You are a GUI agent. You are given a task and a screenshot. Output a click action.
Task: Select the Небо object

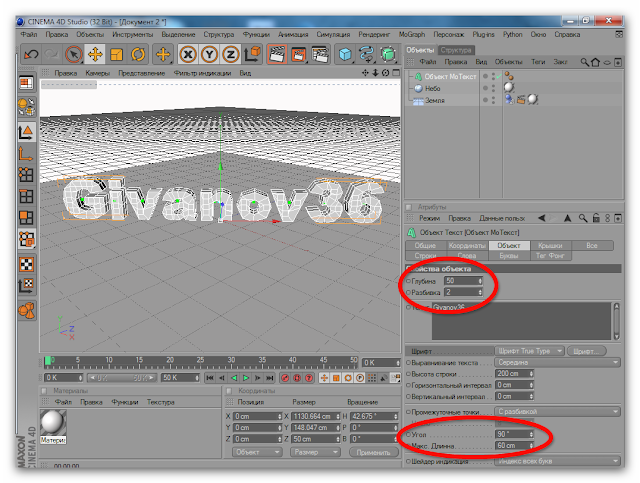[432, 88]
